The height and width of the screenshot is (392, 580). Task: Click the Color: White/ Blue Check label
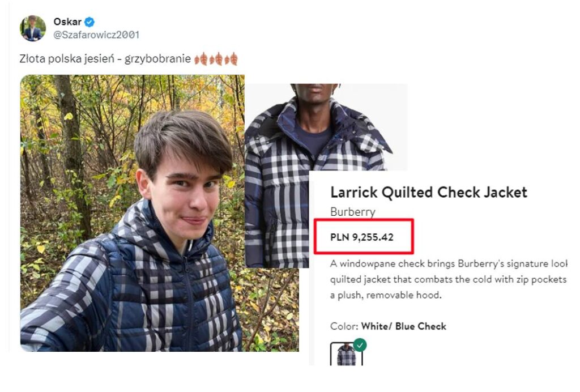(x=388, y=326)
